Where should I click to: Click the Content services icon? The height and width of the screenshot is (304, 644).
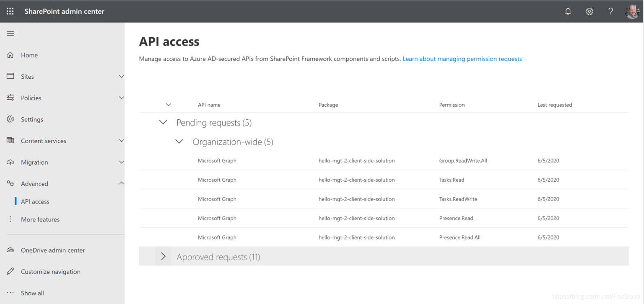[10, 141]
